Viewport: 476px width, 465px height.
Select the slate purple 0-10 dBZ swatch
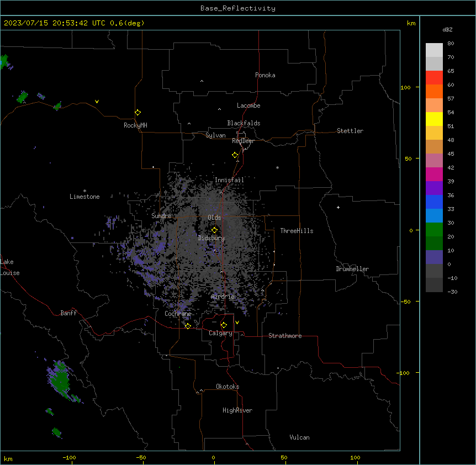434,257
